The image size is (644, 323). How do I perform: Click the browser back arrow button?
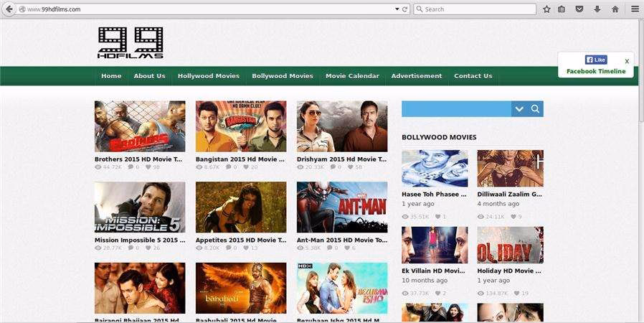coord(9,9)
